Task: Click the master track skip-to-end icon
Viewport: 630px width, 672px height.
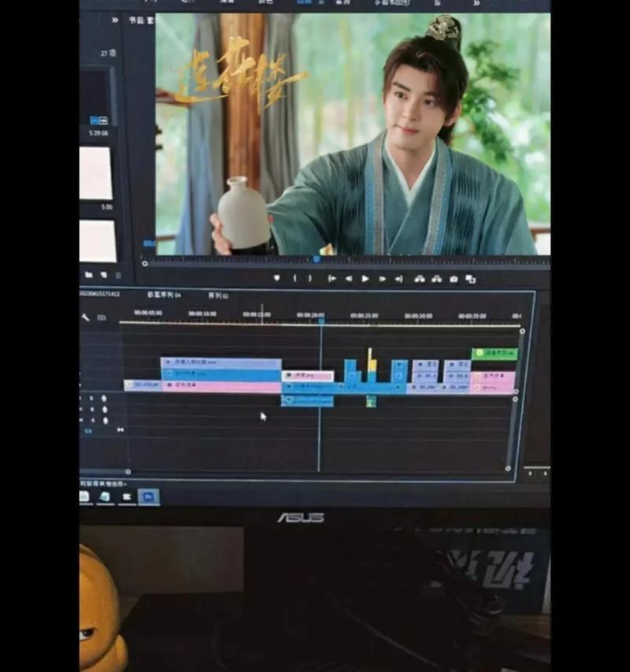Action: point(120,430)
